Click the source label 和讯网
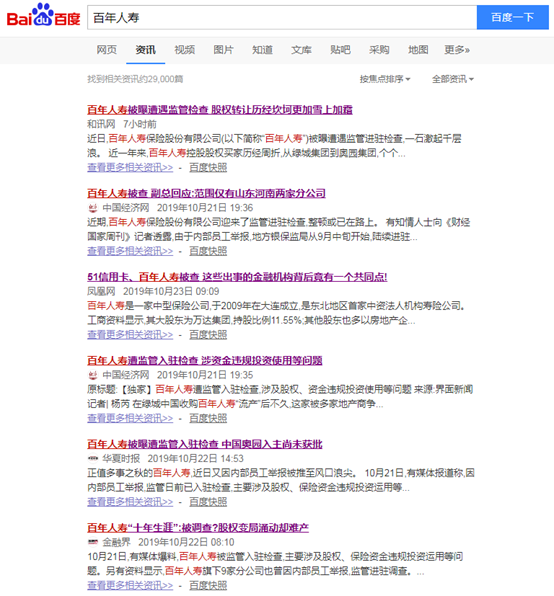Image resolution: width=554 pixels, height=596 pixels. click(101, 124)
